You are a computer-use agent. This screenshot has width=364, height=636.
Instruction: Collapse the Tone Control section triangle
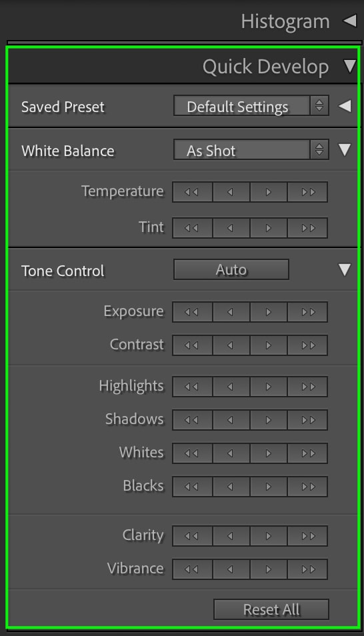pyautogui.click(x=345, y=270)
